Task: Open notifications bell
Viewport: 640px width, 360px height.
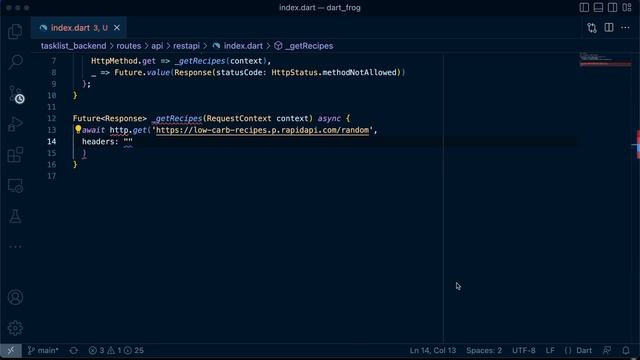Action: [x=626, y=350]
